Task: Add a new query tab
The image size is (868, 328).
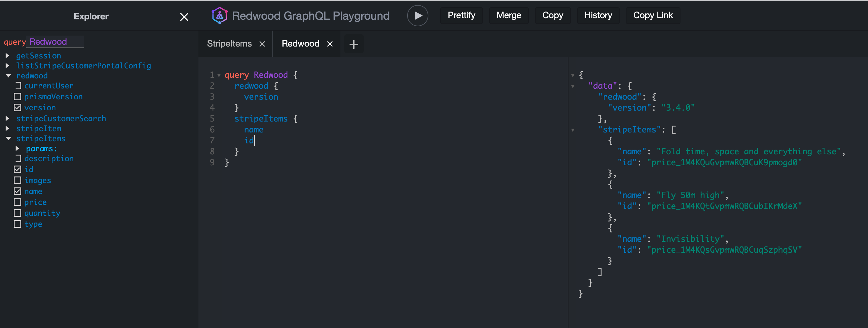Action: coord(354,44)
